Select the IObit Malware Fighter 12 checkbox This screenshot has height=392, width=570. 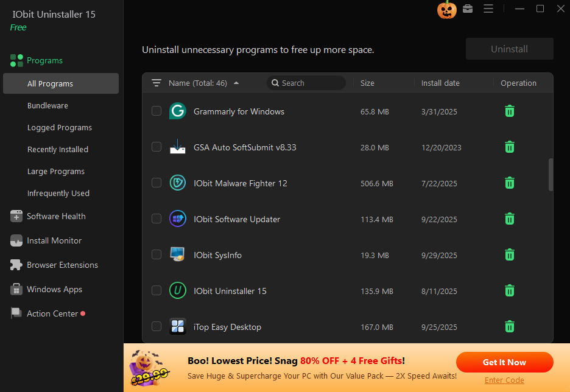pos(157,183)
